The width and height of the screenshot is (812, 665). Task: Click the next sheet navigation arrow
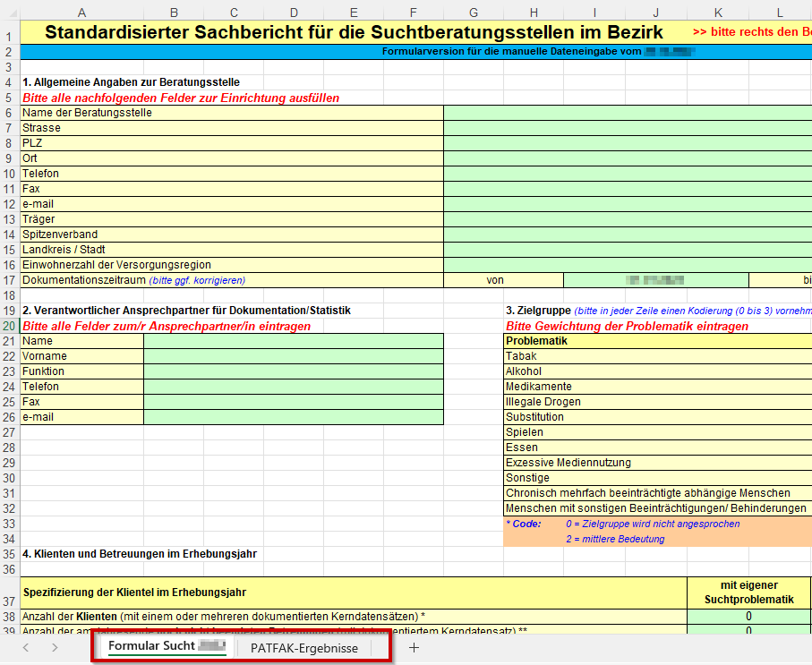click(55, 648)
